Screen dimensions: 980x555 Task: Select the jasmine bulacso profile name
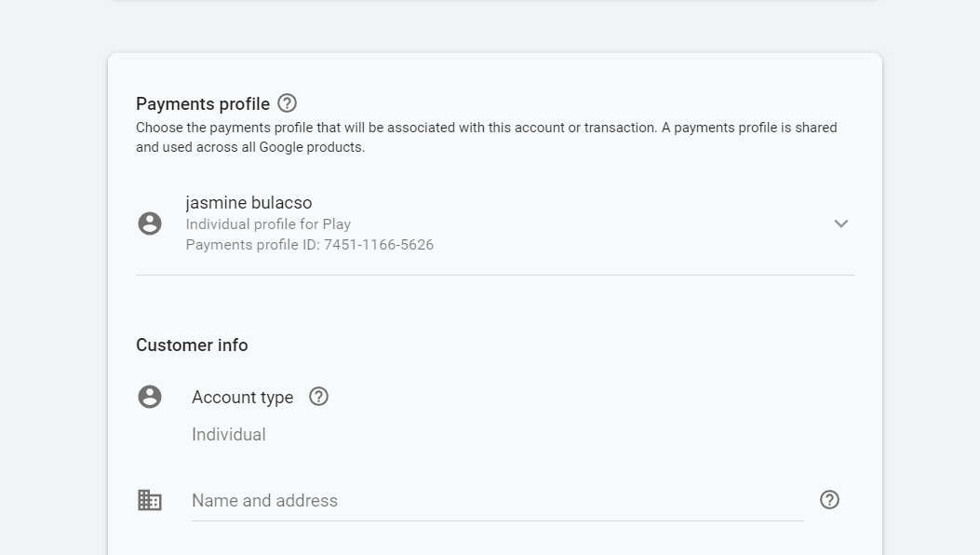click(x=248, y=203)
